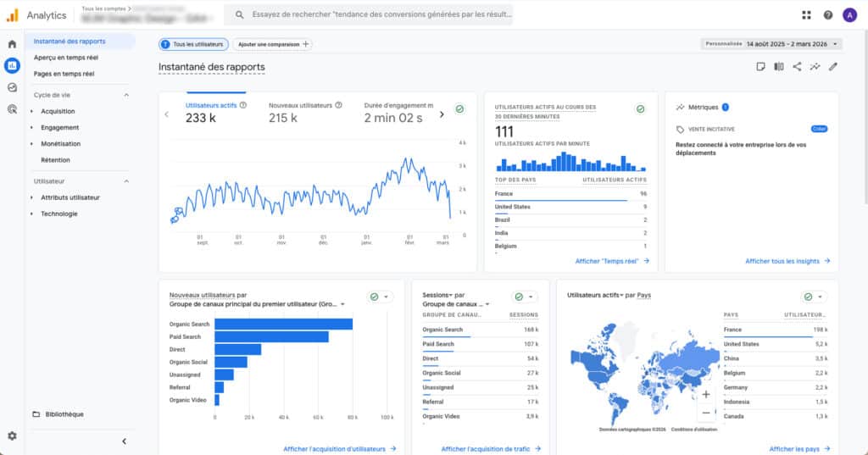Open Admin settings gear icon
The image size is (868, 455).
point(12,436)
